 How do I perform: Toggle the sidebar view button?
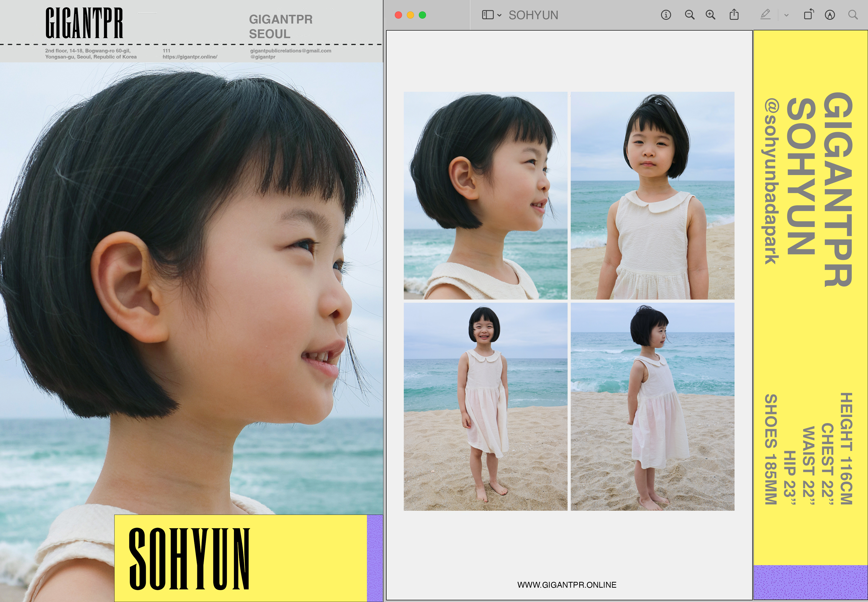(488, 15)
